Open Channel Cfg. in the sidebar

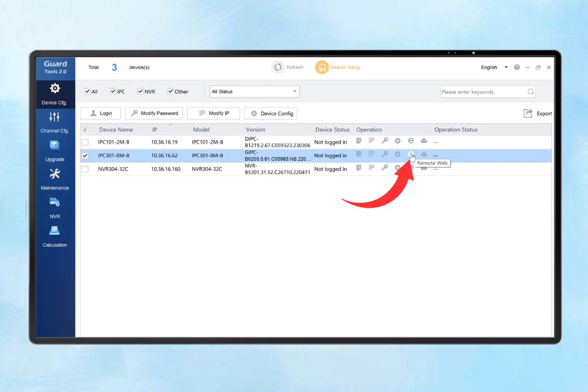click(x=55, y=122)
